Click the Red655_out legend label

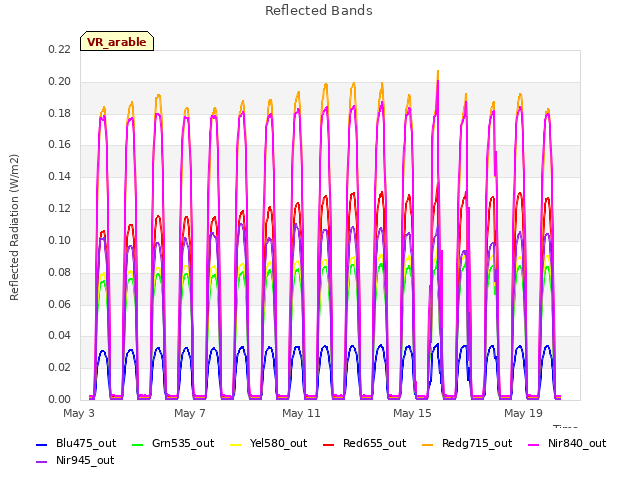(374, 443)
